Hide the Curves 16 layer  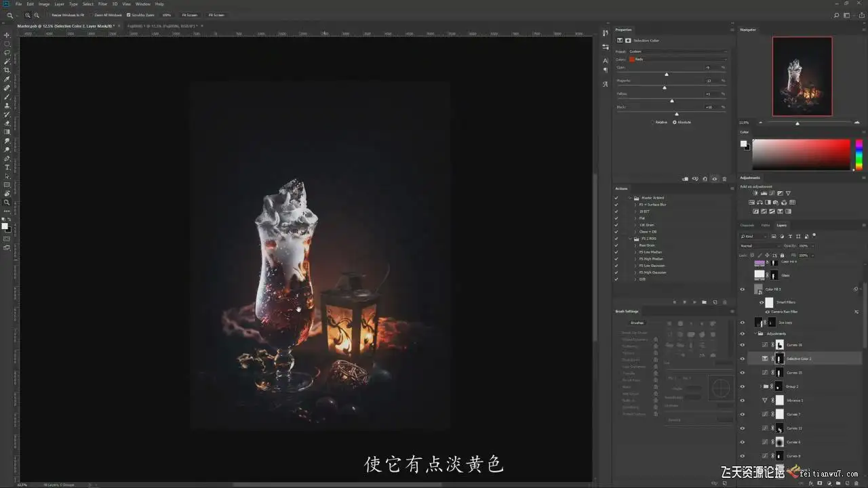(742, 345)
